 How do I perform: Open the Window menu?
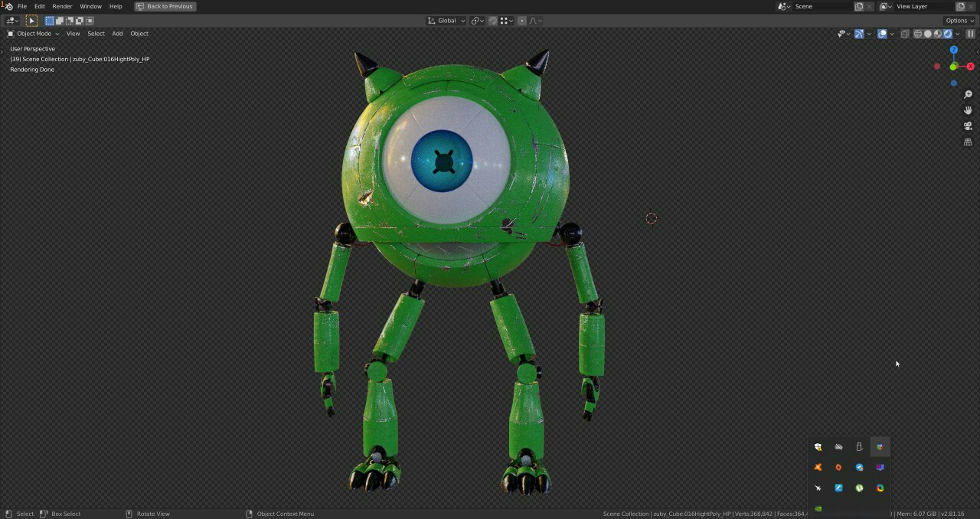point(90,6)
